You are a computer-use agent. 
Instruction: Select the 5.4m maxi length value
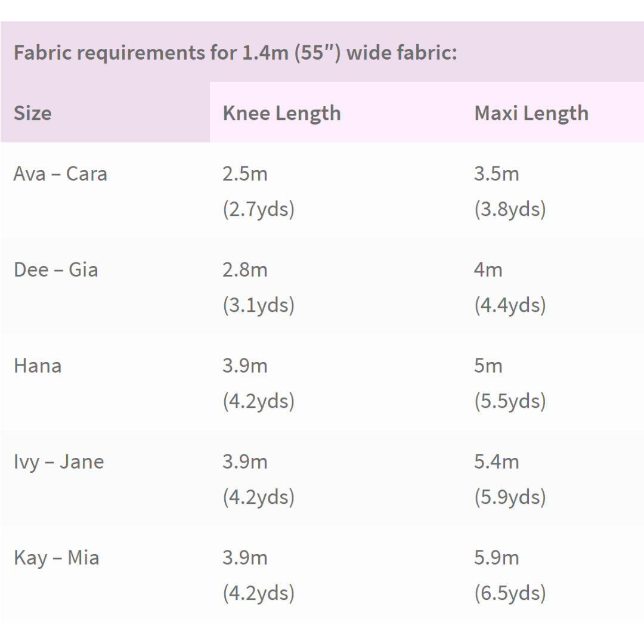[x=497, y=462]
